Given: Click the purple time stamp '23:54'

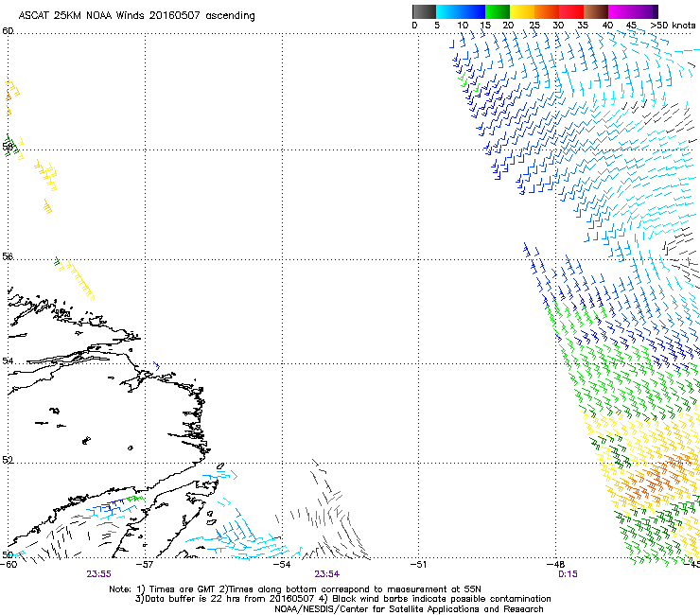Looking at the screenshot, I should [326, 574].
